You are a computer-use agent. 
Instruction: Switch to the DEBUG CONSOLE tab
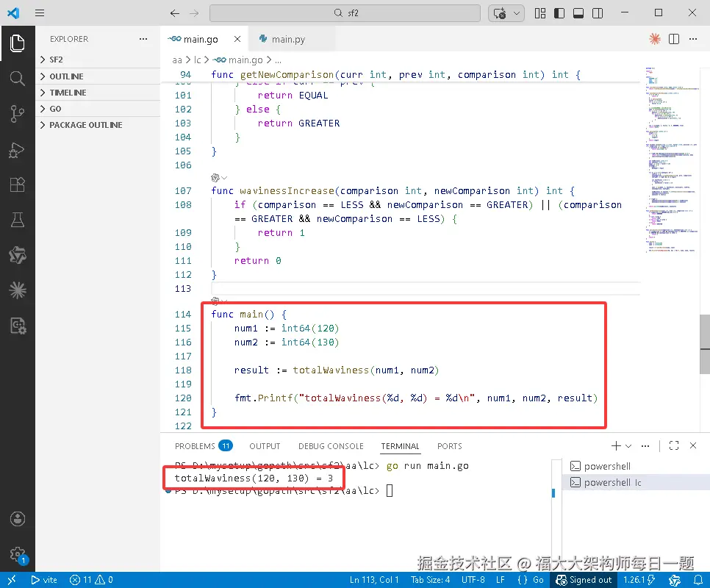click(331, 446)
